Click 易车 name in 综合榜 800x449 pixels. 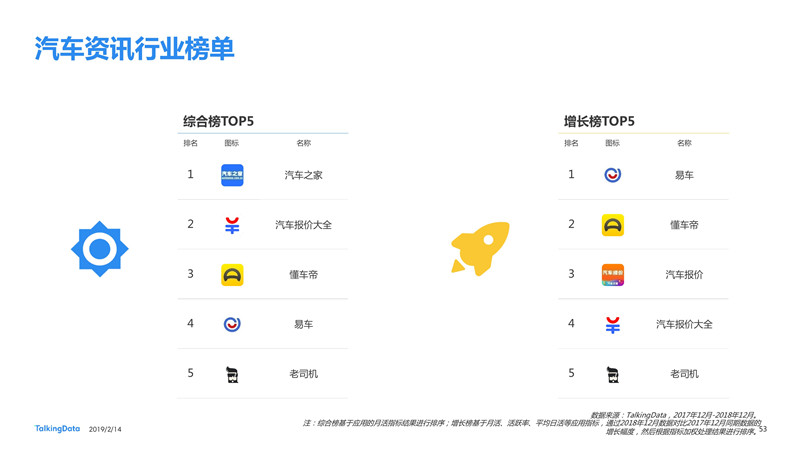pyautogui.click(x=304, y=324)
